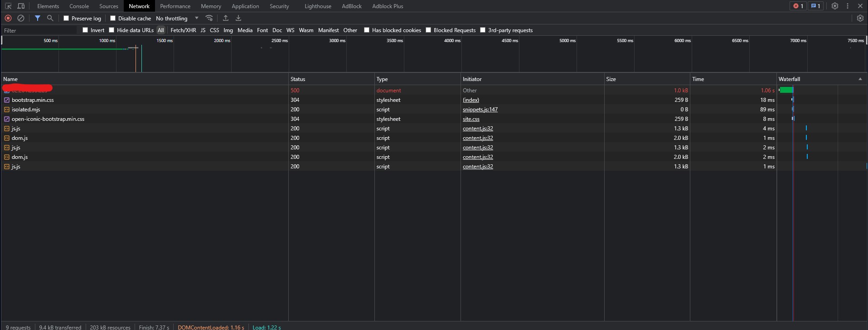Open the No throttling dropdown

click(177, 19)
